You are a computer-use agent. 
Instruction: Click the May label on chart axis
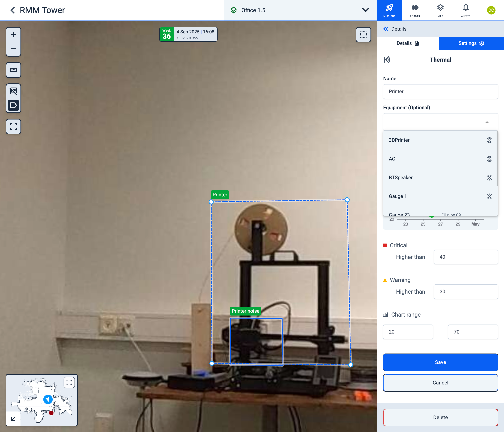point(475,224)
